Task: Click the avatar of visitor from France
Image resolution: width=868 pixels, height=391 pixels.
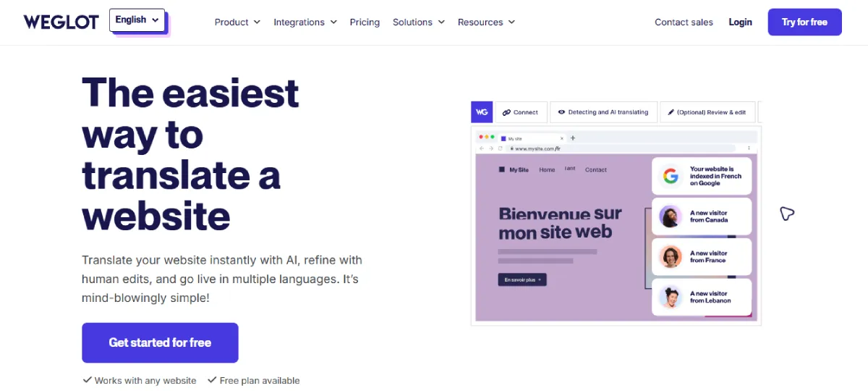Action: click(671, 256)
